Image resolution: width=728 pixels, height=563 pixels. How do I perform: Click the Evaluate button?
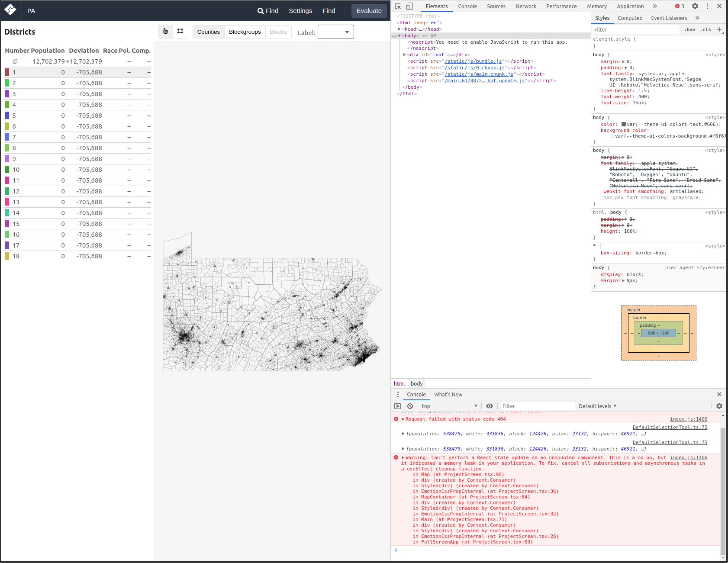(x=368, y=11)
